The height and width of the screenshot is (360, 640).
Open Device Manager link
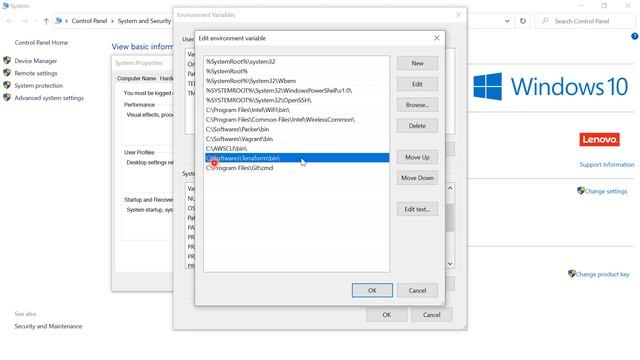coord(36,61)
